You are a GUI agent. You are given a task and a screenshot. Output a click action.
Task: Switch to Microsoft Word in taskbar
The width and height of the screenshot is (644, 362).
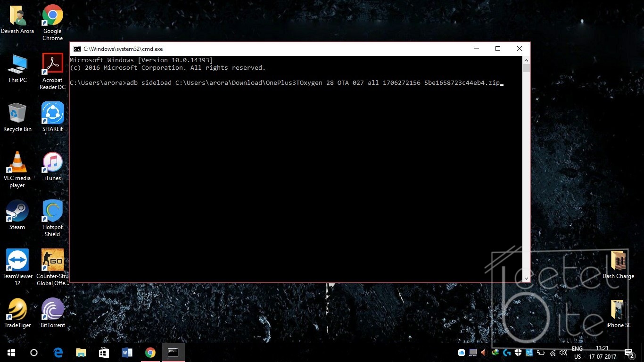[x=127, y=353]
